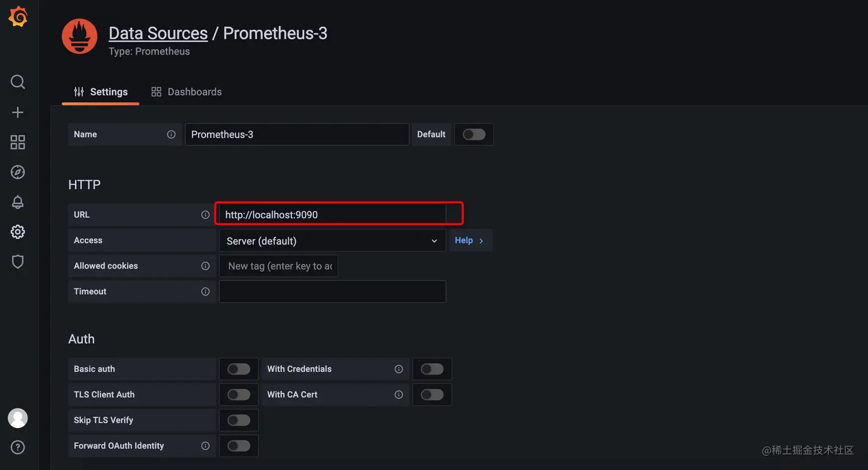
Task: Click the plus Create icon in sidebar
Action: click(18, 112)
